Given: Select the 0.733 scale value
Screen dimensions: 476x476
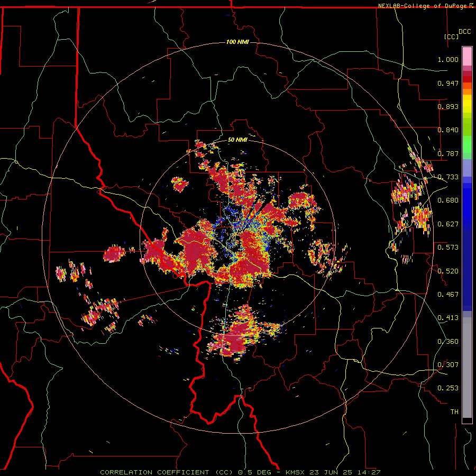Looking at the screenshot, I should point(448,177).
